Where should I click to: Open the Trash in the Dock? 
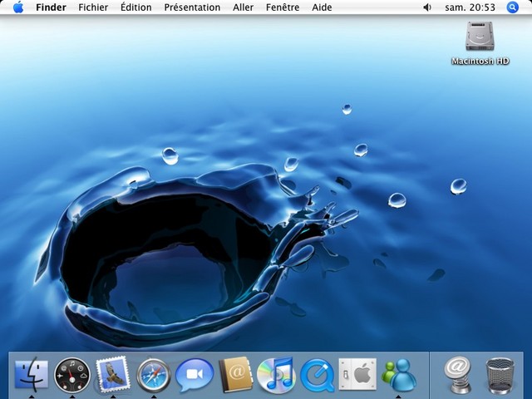click(500, 376)
